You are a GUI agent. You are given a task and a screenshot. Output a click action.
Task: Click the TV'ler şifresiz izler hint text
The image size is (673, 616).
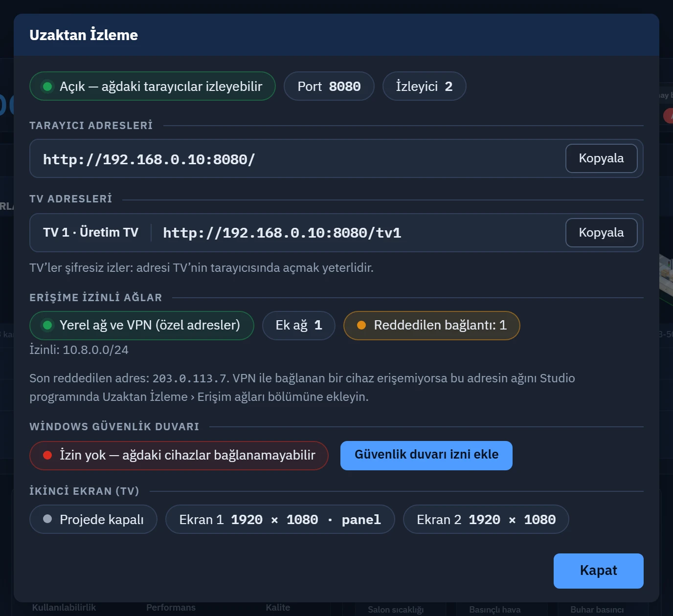202,268
